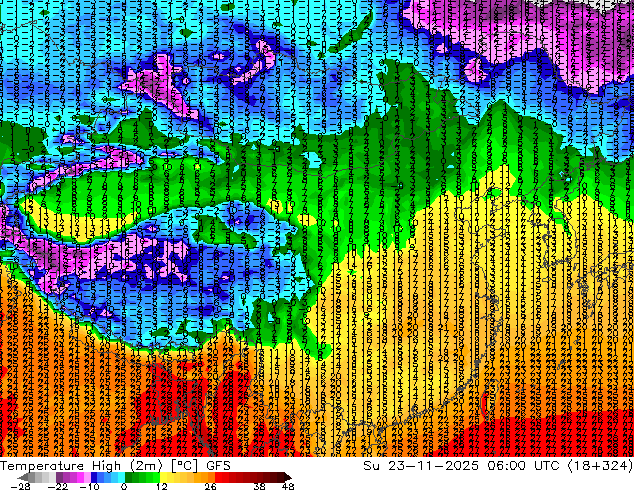Click the 0 legend label

124,486
